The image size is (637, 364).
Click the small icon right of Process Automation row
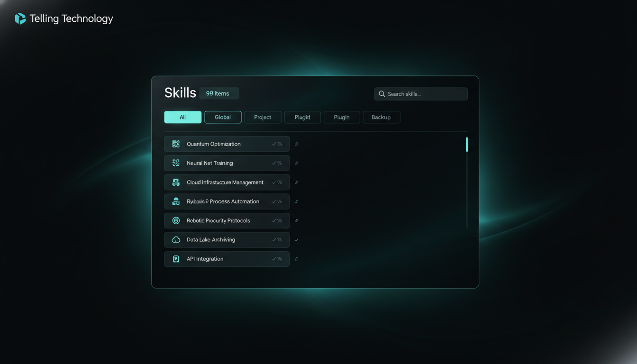pyautogui.click(x=296, y=201)
